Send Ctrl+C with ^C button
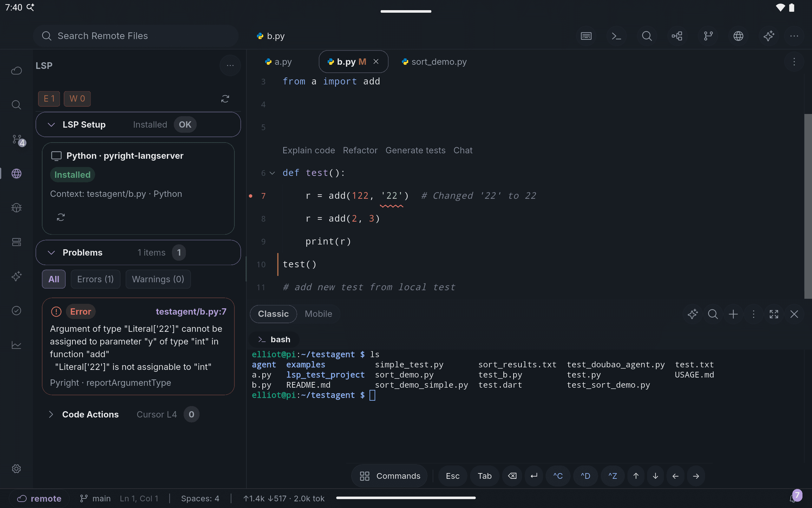The width and height of the screenshot is (812, 508). point(558,476)
